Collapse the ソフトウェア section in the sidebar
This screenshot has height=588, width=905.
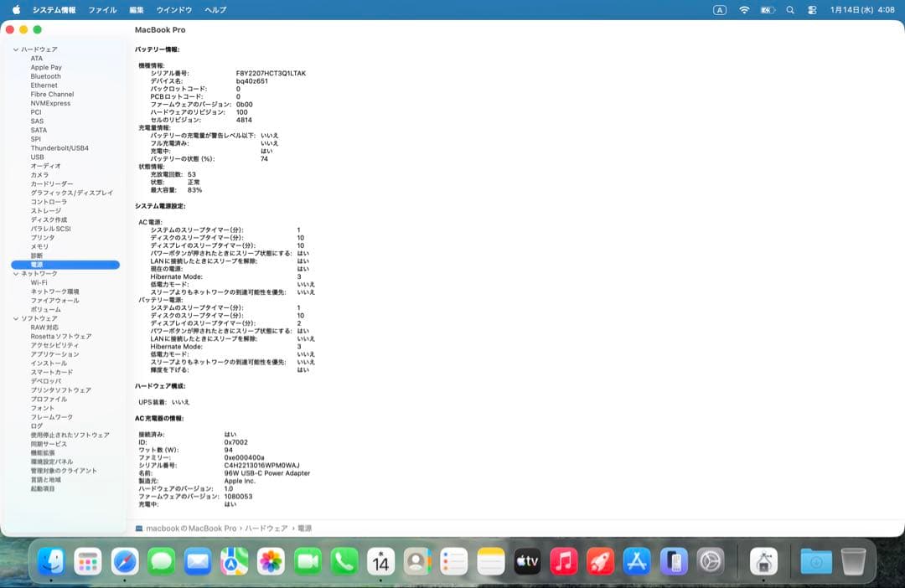[16, 317]
